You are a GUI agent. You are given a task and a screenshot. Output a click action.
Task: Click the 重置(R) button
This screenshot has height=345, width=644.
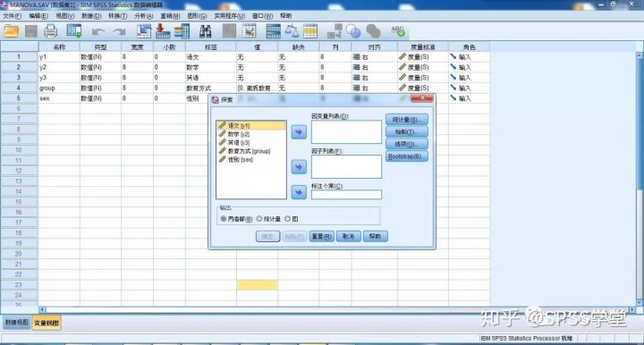[321, 236]
